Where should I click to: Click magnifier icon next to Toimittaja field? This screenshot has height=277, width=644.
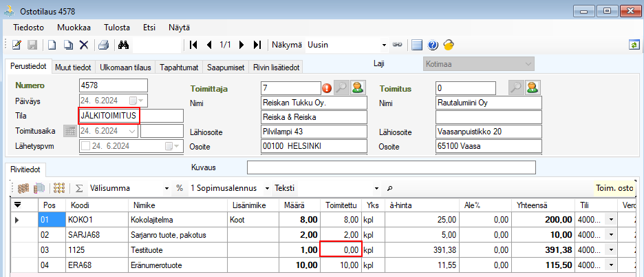coord(341,88)
